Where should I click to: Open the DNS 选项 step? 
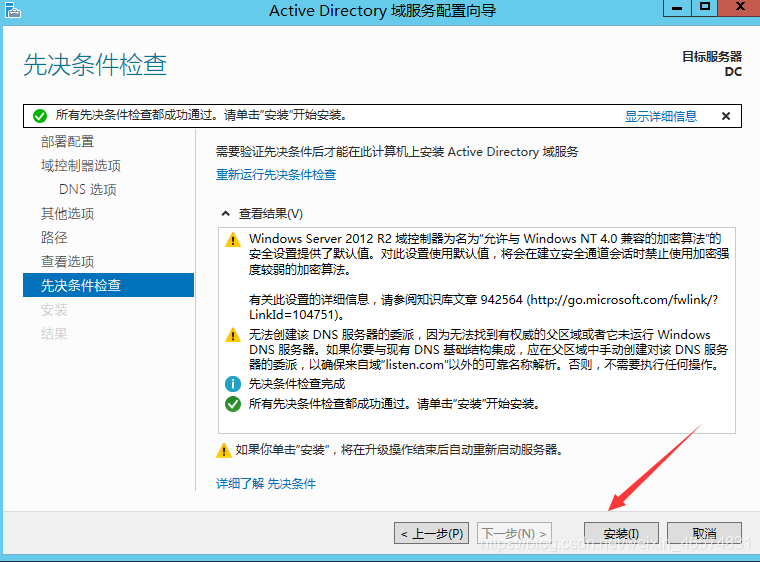(x=88, y=190)
